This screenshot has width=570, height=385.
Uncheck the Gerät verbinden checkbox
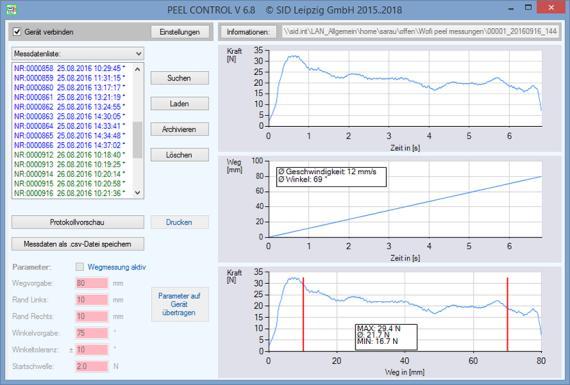(x=17, y=32)
